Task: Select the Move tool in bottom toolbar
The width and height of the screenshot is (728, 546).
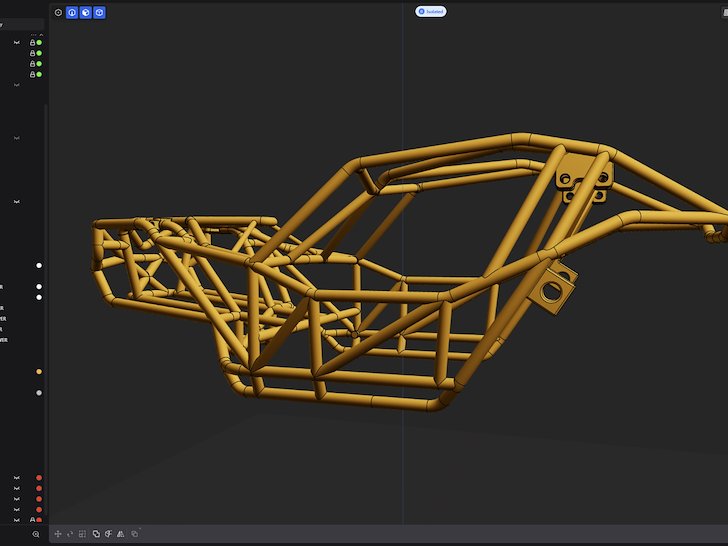Action: click(x=58, y=534)
